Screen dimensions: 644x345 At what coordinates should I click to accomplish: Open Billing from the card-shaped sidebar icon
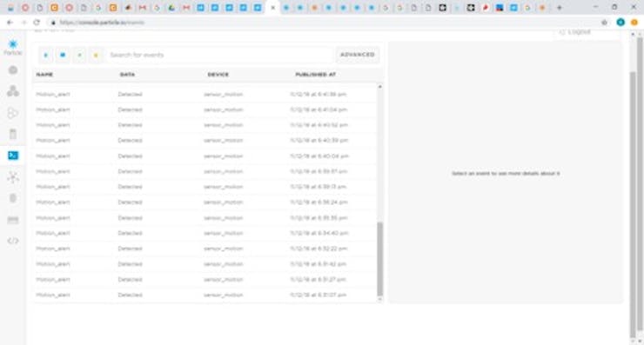(13, 220)
